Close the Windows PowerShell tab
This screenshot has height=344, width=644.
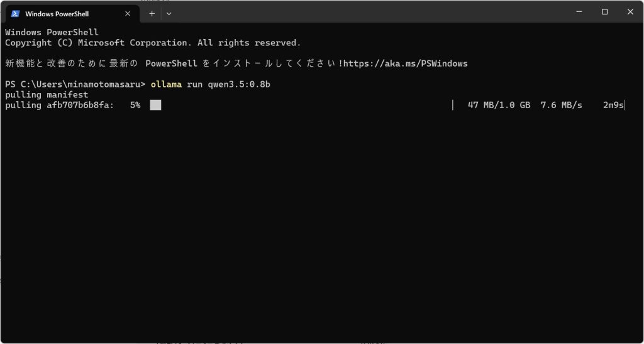128,14
